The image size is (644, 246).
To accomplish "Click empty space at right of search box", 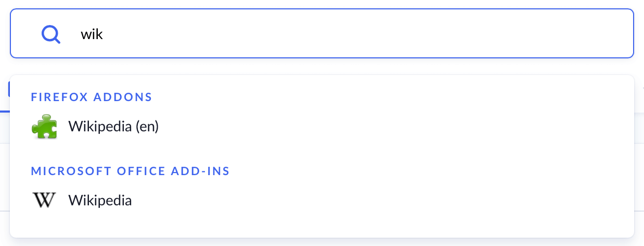I will pos(520,35).
